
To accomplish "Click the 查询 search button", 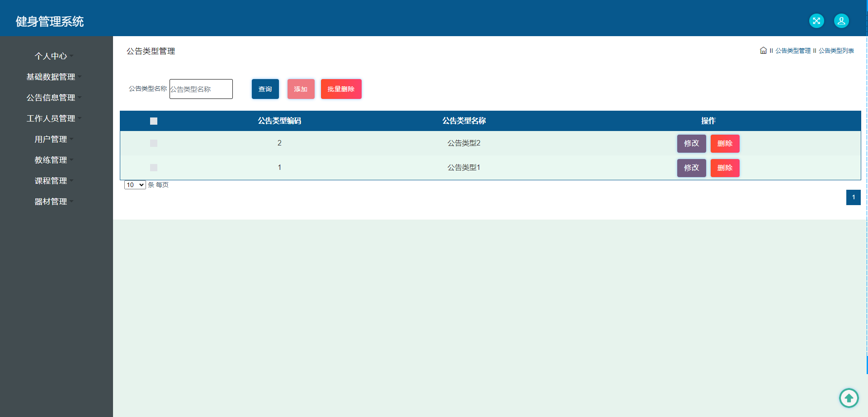I will click(x=265, y=89).
